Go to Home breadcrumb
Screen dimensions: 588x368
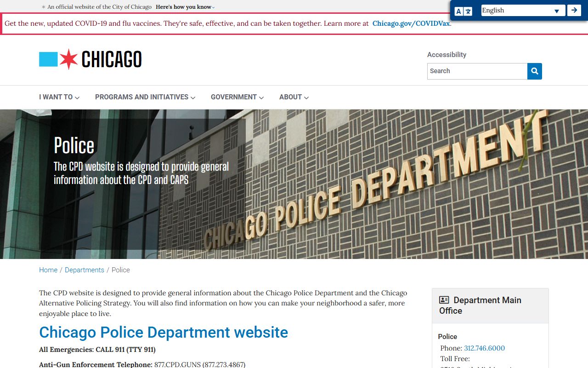[48, 270]
